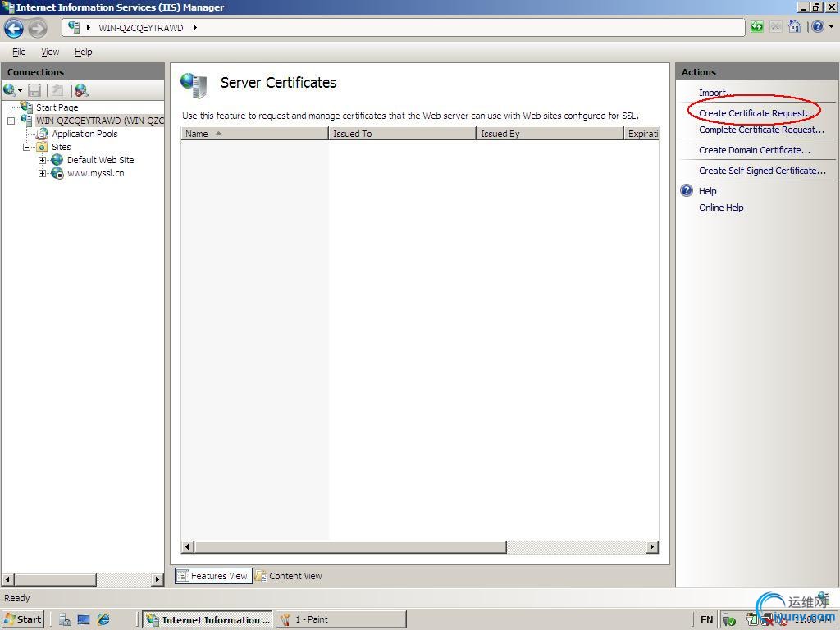Select www.myssl.cn site in tree

click(x=95, y=174)
